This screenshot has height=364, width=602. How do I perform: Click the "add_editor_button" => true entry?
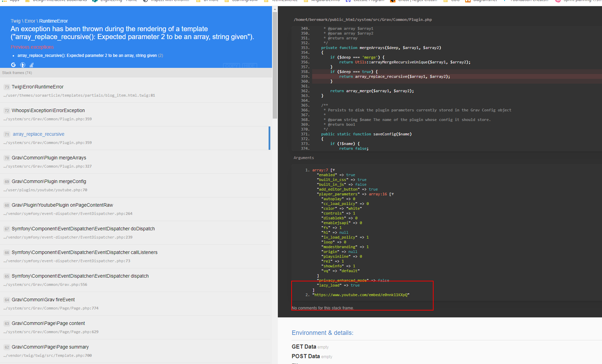347,189
